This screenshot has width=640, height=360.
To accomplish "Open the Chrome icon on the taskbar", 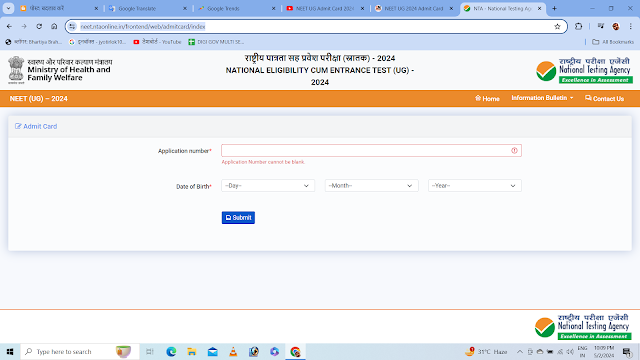I will (x=295, y=351).
